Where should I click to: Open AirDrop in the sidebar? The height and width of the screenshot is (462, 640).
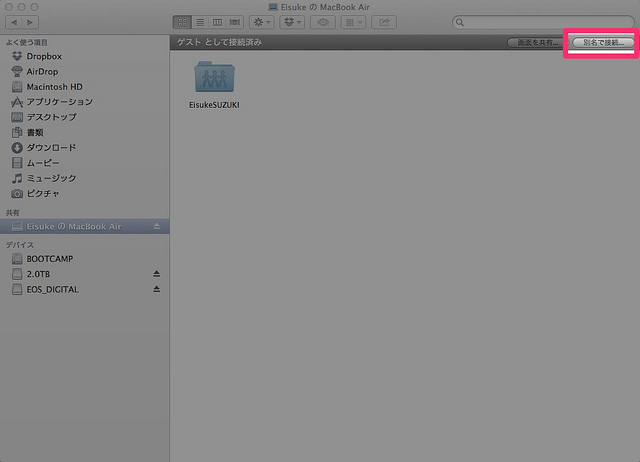click(x=85, y=72)
